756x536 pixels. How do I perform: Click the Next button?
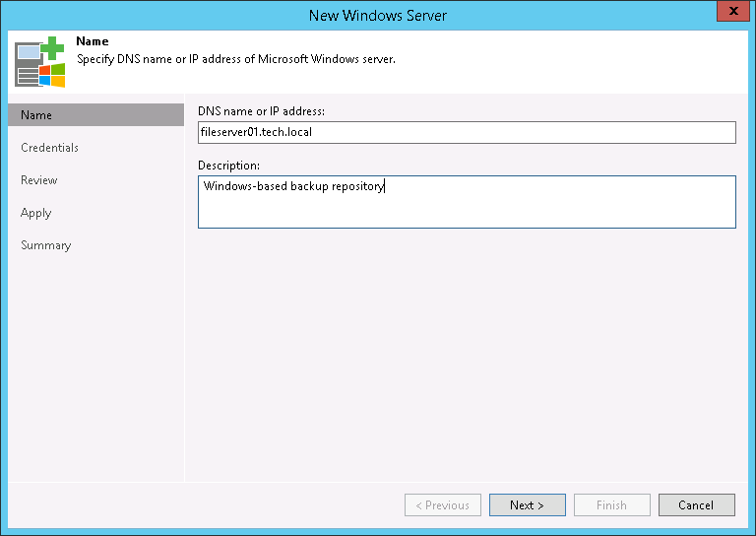pyautogui.click(x=527, y=505)
